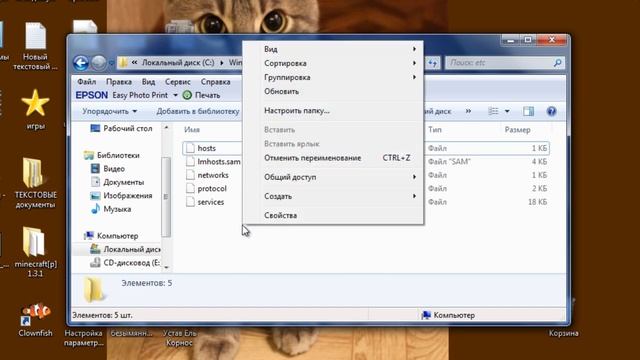Click the Размер column header
The image size is (640, 360).
(518, 130)
